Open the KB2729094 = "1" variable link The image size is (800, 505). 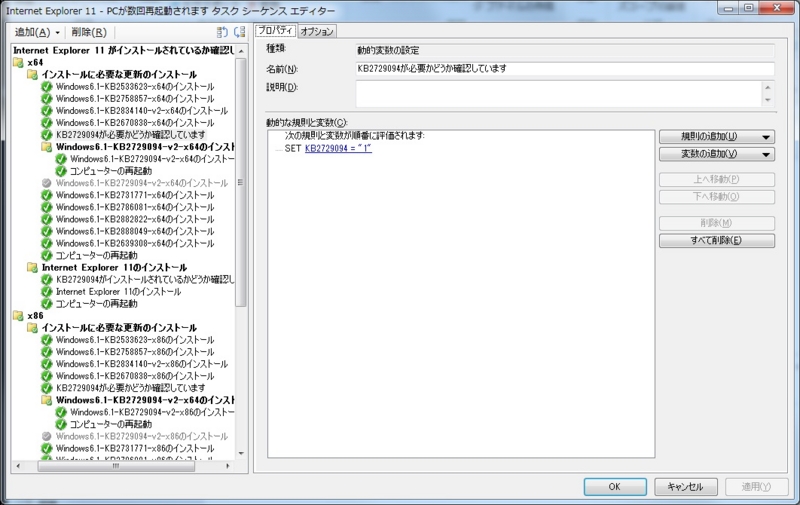coord(338,148)
